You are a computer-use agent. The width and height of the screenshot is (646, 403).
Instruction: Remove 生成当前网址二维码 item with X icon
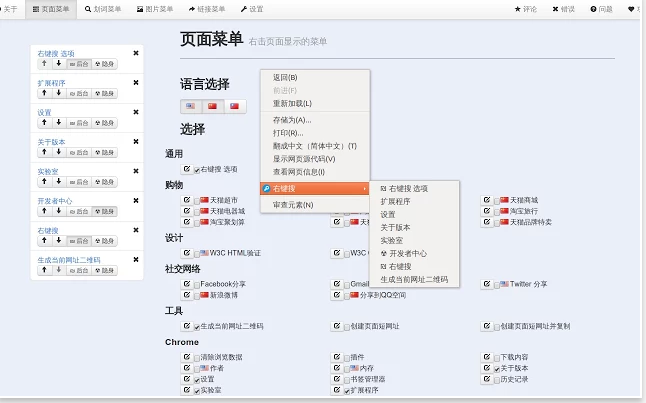(x=136, y=260)
